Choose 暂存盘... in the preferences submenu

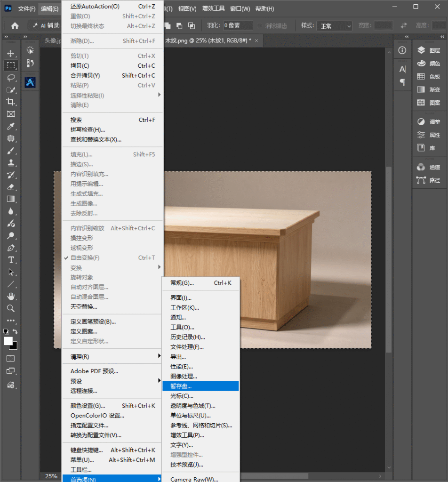[x=200, y=386]
